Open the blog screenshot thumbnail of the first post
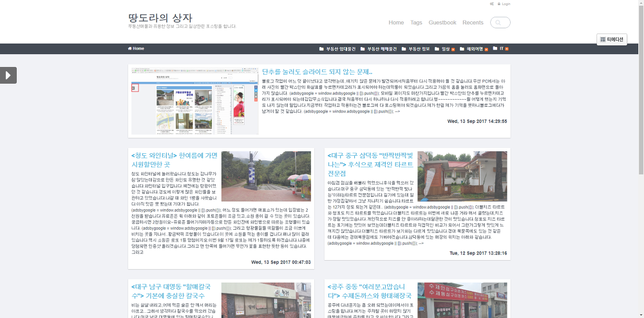The height and width of the screenshot is (318, 644). [195, 101]
